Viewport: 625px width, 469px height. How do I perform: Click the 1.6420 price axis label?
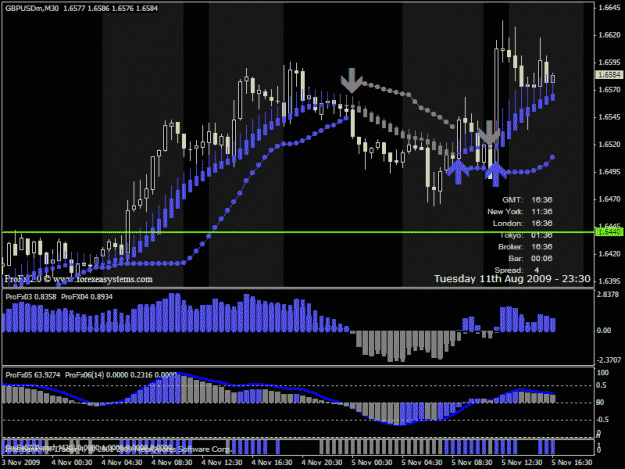(x=609, y=254)
